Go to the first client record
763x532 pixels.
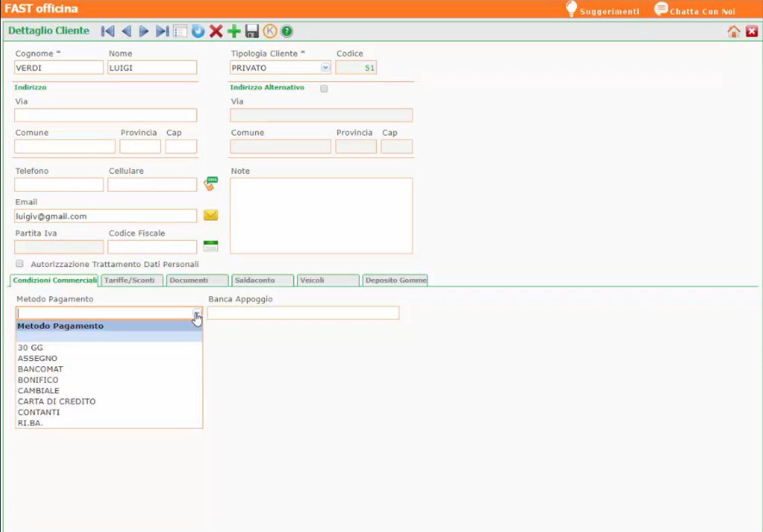click(107, 32)
